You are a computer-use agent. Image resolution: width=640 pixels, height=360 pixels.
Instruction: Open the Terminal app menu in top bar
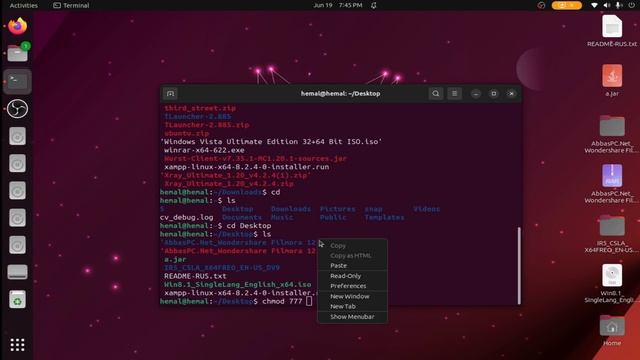(71, 5)
